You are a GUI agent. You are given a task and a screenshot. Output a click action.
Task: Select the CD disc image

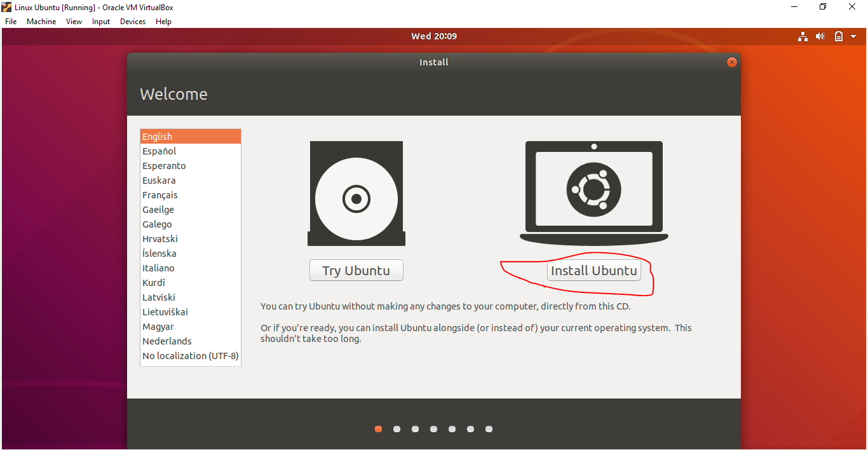356,193
